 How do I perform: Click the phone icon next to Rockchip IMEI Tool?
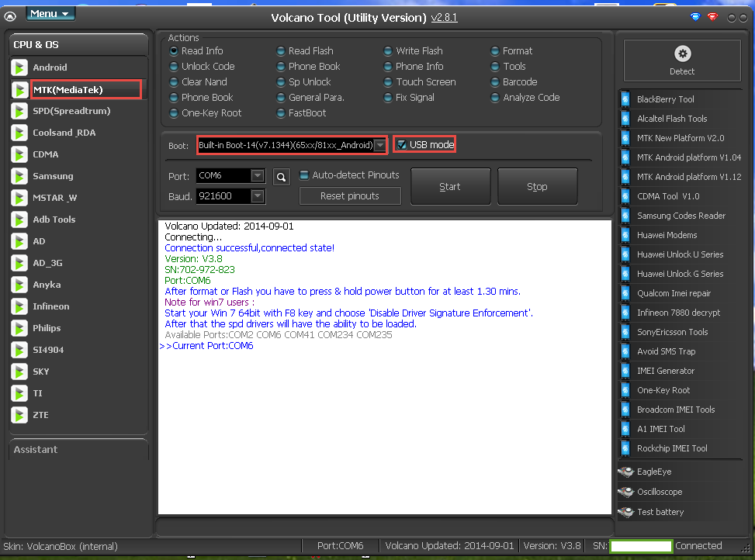point(625,448)
